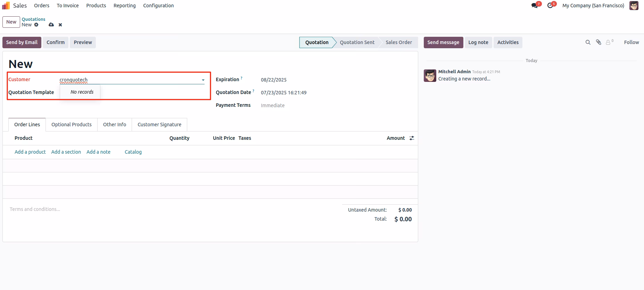Switch to the Order Lines tab
The image size is (644, 290).
pos(27,125)
